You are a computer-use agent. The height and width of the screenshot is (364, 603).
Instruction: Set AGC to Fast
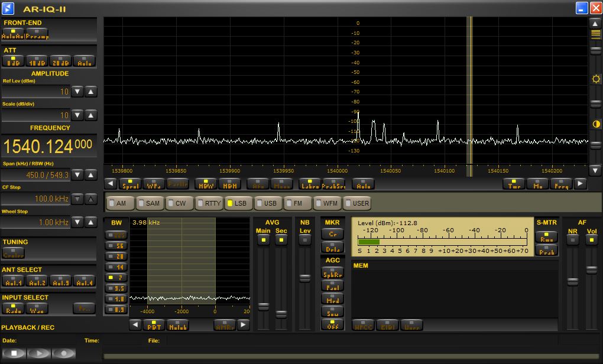tap(333, 285)
